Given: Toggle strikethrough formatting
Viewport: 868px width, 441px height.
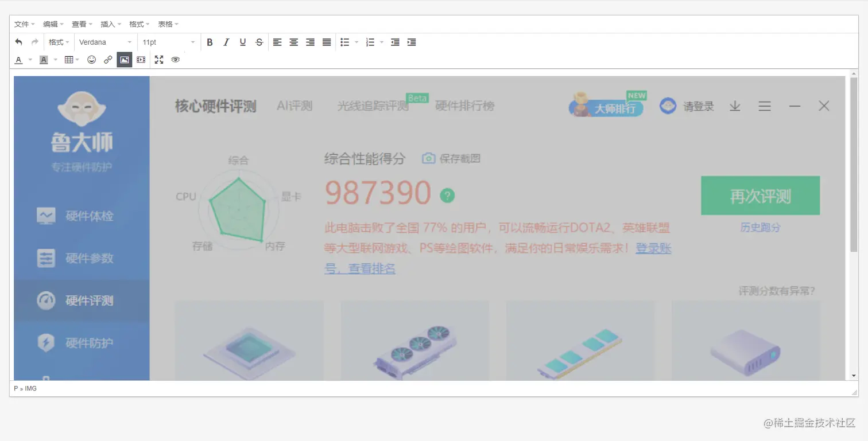Looking at the screenshot, I should 259,42.
